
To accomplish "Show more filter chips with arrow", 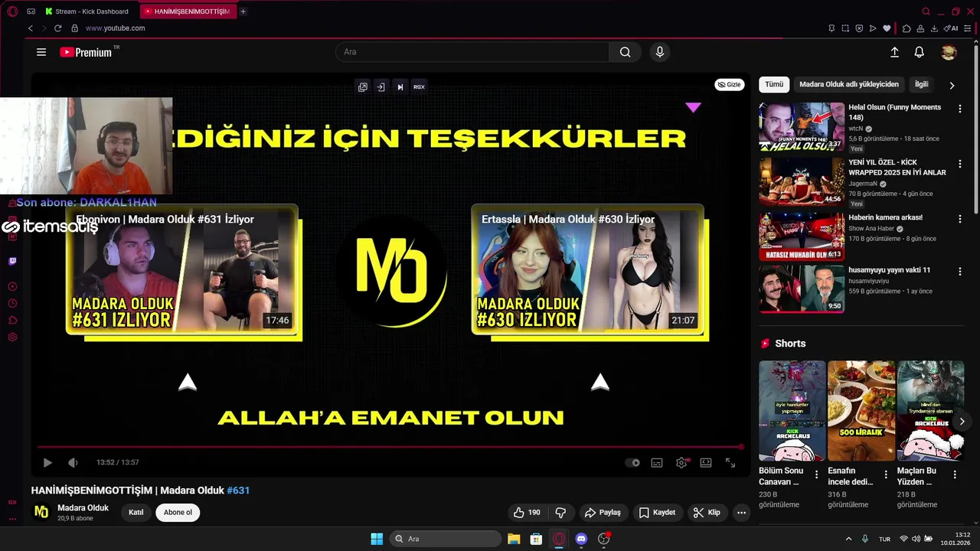I will coord(952,86).
